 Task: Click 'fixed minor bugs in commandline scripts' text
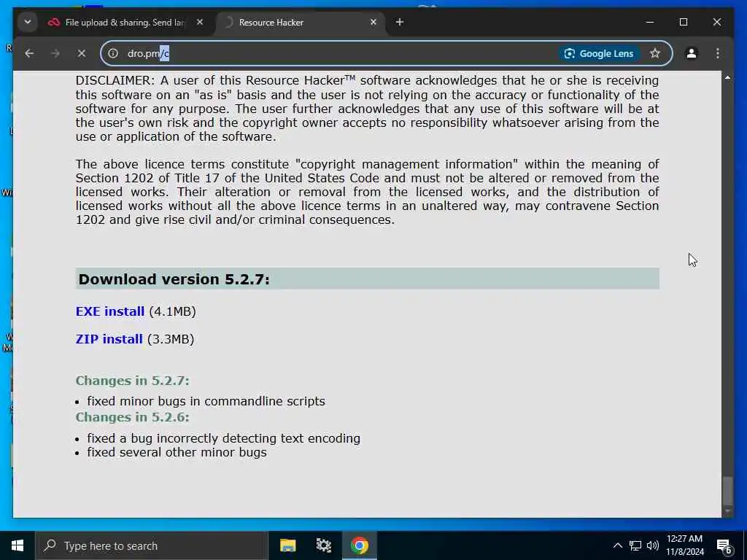tap(206, 401)
